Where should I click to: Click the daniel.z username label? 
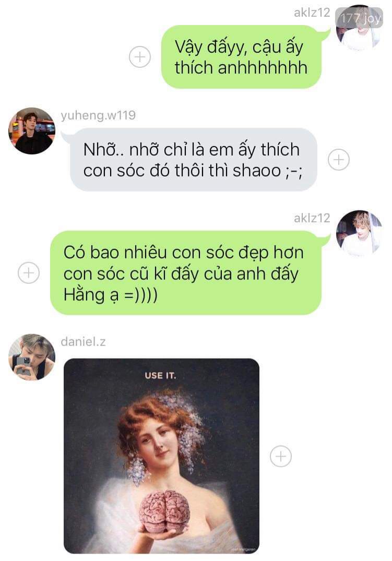83,342
